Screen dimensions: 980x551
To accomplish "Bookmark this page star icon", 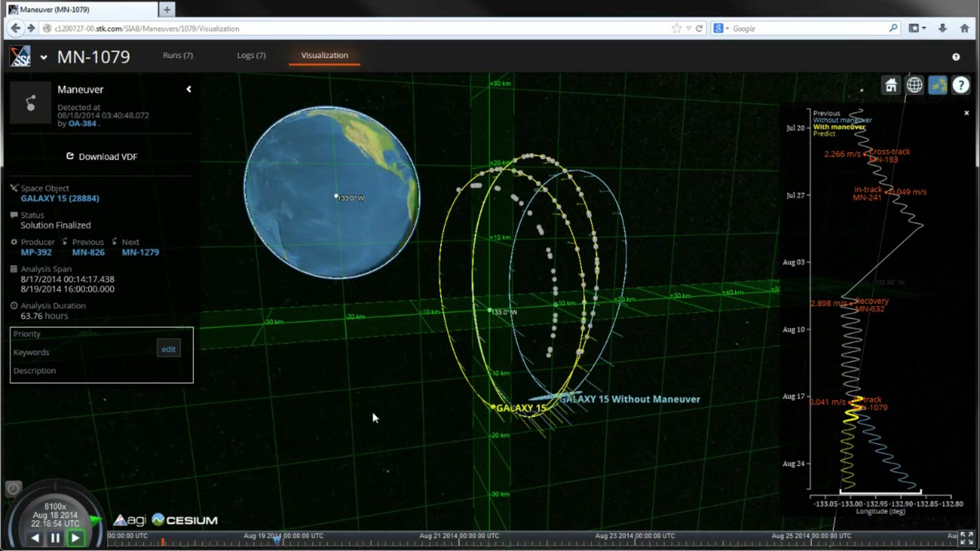I will click(x=677, y=29).
